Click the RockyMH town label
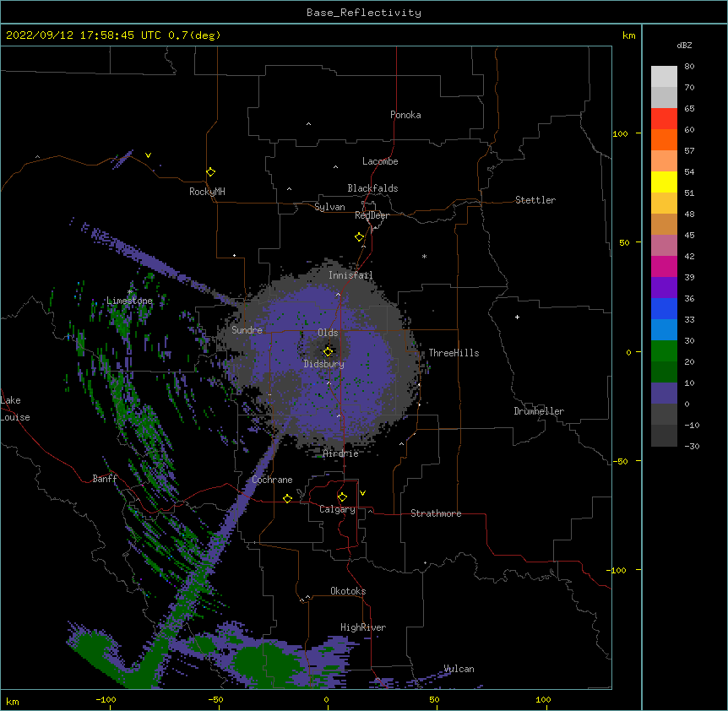The image size is (728, 711). [x=207, y=192]
